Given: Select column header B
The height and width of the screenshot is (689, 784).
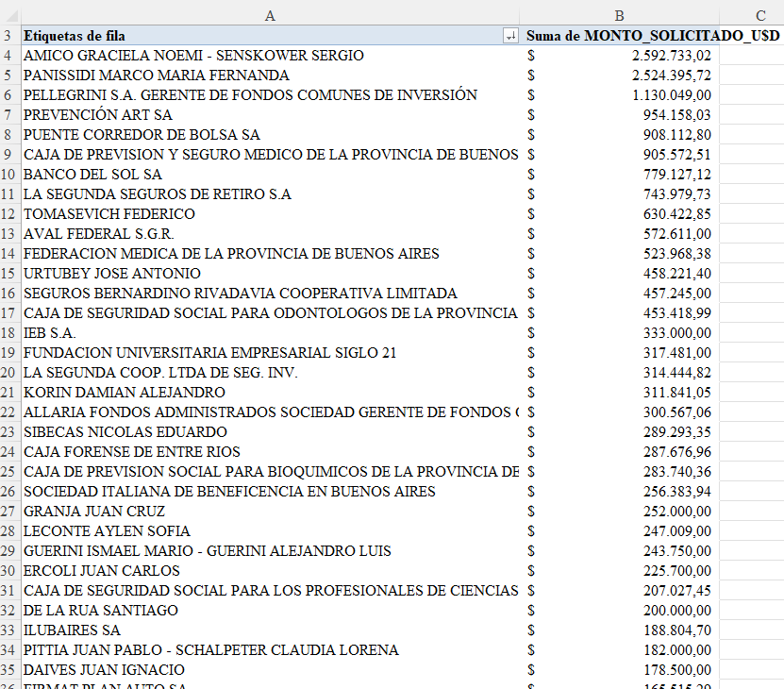Looking at the screenshot, I should [619, 15].
